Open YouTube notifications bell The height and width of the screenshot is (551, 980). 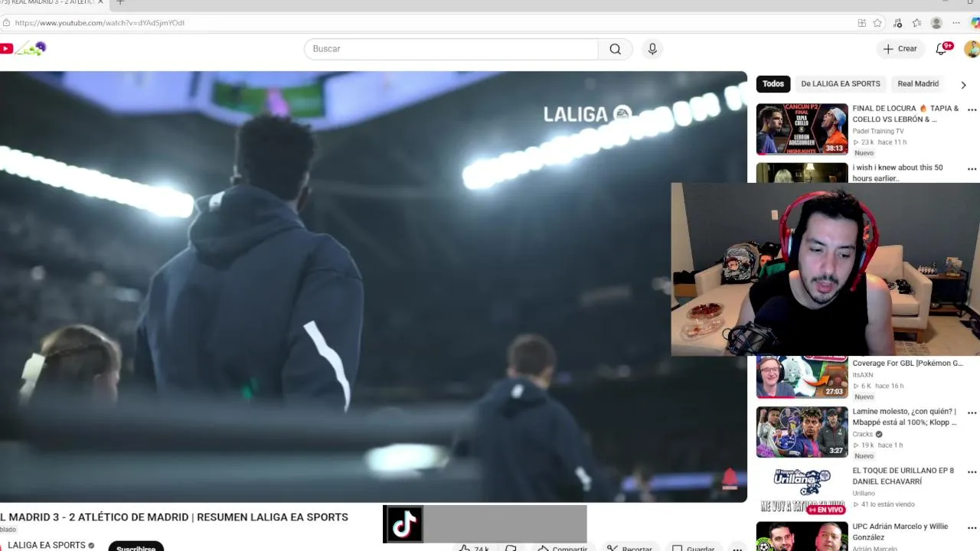942,49
